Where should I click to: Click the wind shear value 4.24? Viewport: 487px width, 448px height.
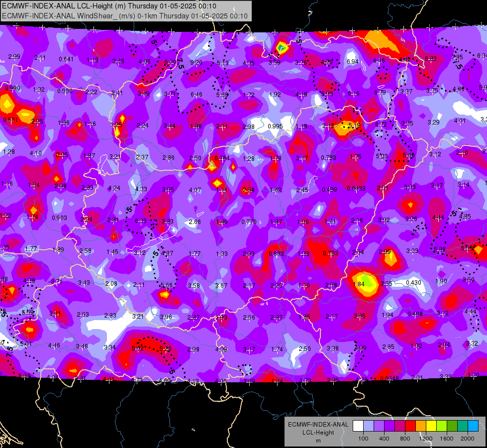pyautogui.click(x=114, y=188)
